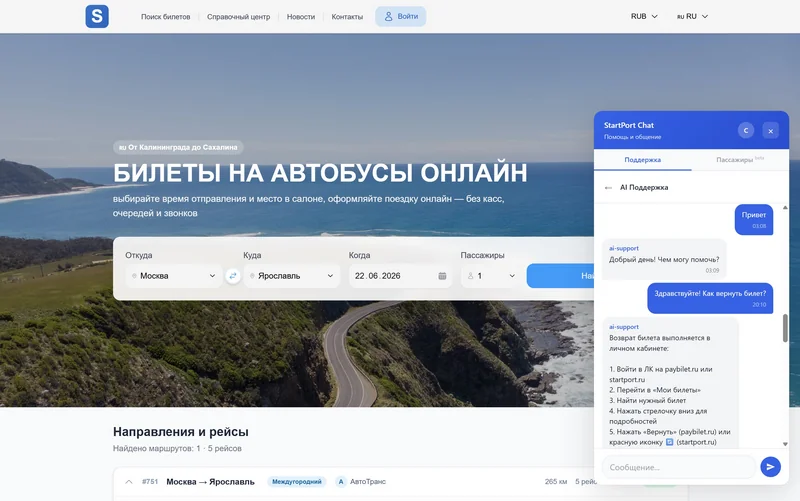Click the Сообщение message input field
Image resolution: width=800 pixels, height=501 pixels.
point(679,467)
